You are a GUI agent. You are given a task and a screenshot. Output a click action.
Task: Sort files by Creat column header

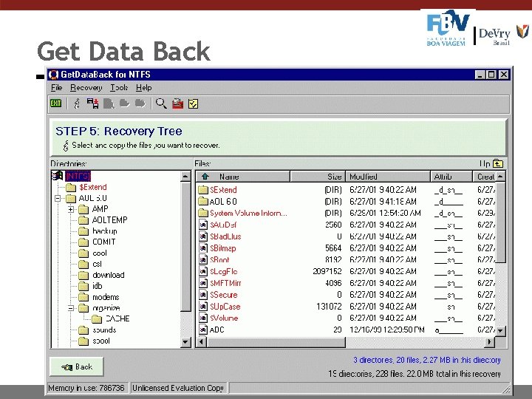[485, 177]
